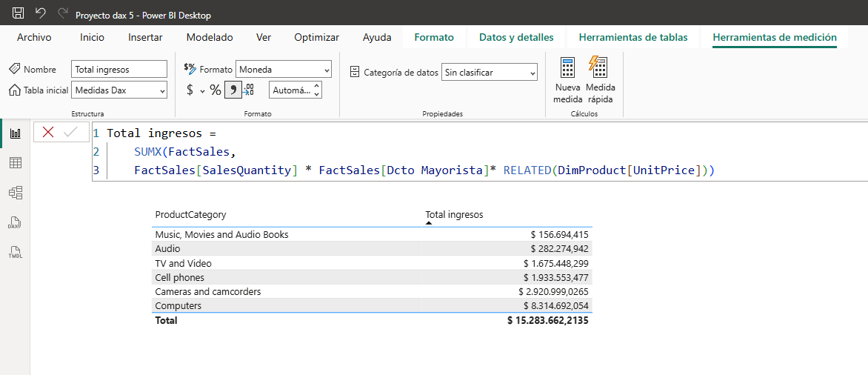Click the Nombre measure name field
Viewport: 868px width, 375px height.
pyautogui.click(x=119, y=70)
